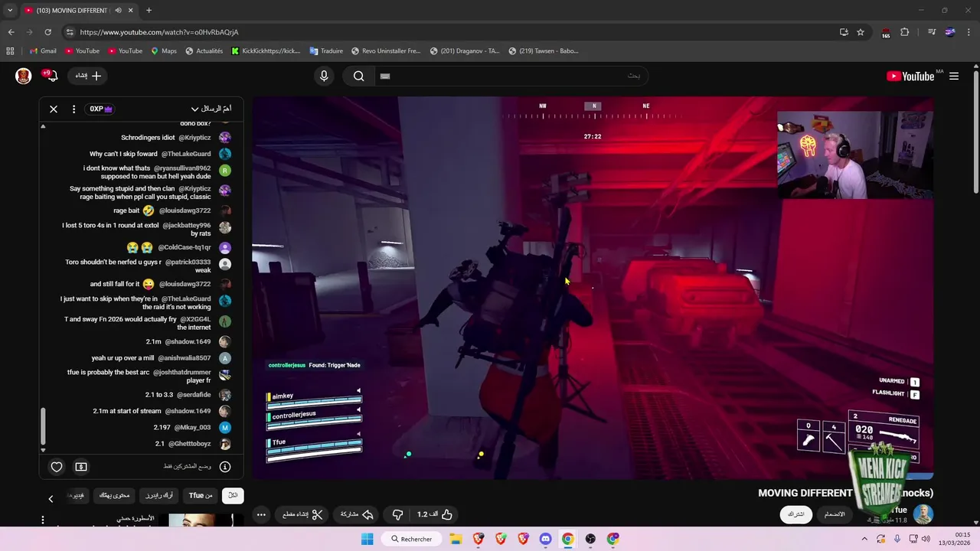Click the chat panel scrollbar thumb
The image size is (980, 551).
pyautogui.click(x=43, y=426)
